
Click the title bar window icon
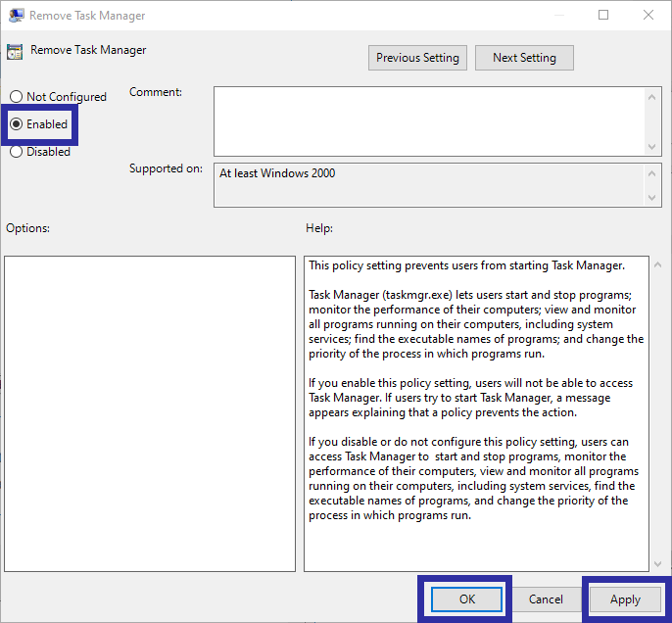point(17,16)
